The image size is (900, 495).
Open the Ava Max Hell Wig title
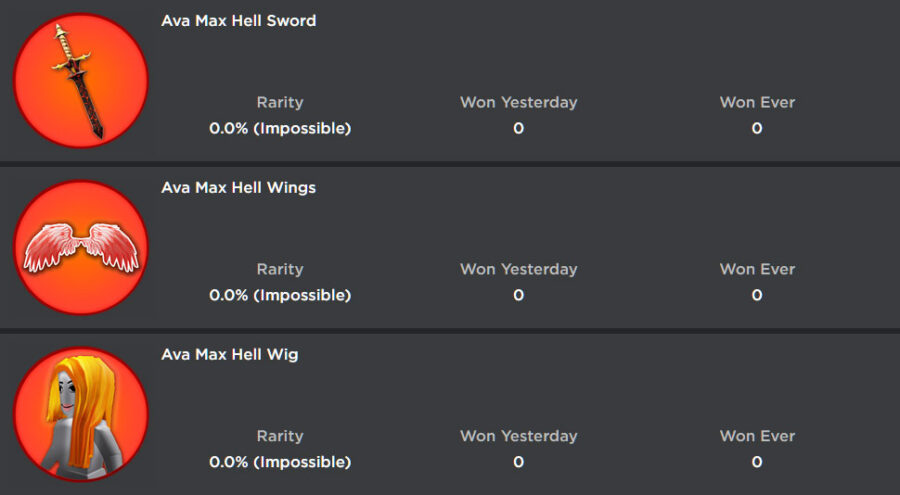(229, 354)
